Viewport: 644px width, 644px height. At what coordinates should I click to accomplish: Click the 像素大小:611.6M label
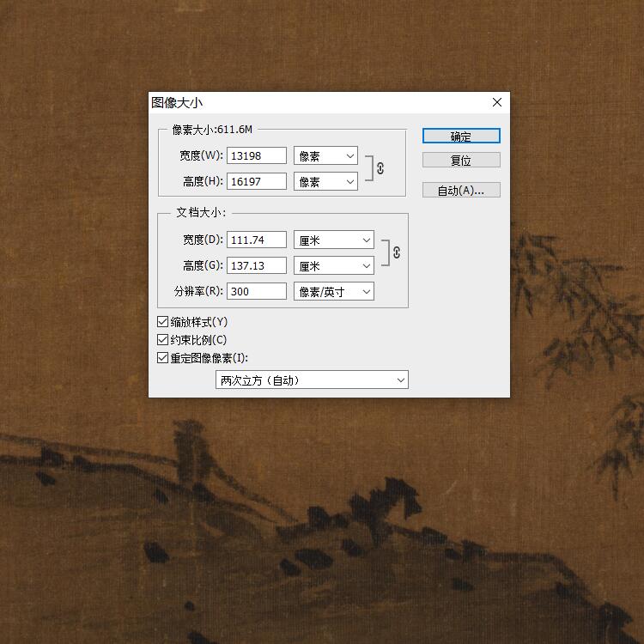click(212, 130)
